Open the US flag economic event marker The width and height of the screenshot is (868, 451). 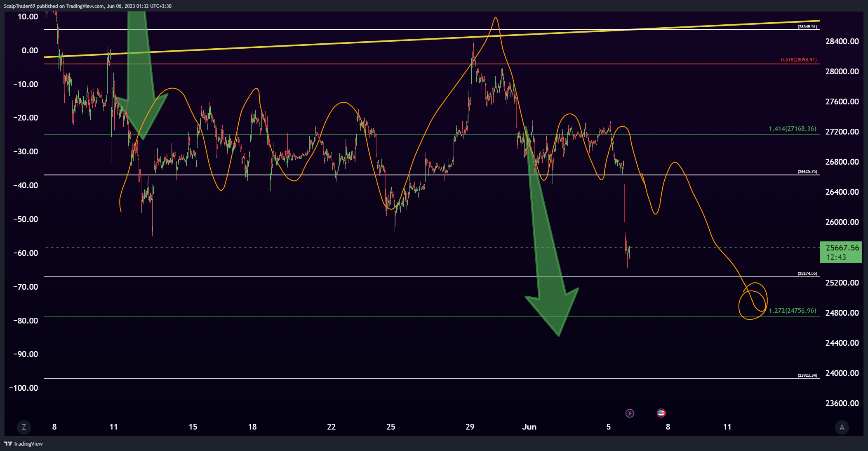pos(661,413)
